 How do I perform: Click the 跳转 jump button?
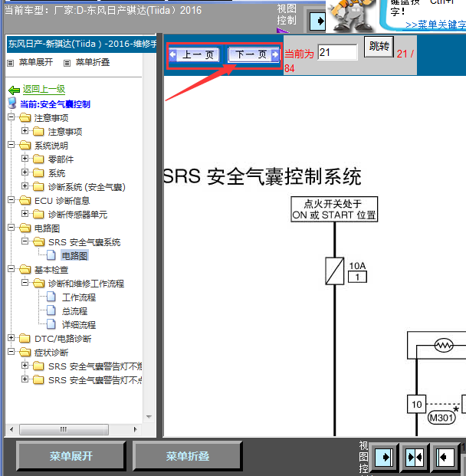pyautogui.click(x=379, y=47)
